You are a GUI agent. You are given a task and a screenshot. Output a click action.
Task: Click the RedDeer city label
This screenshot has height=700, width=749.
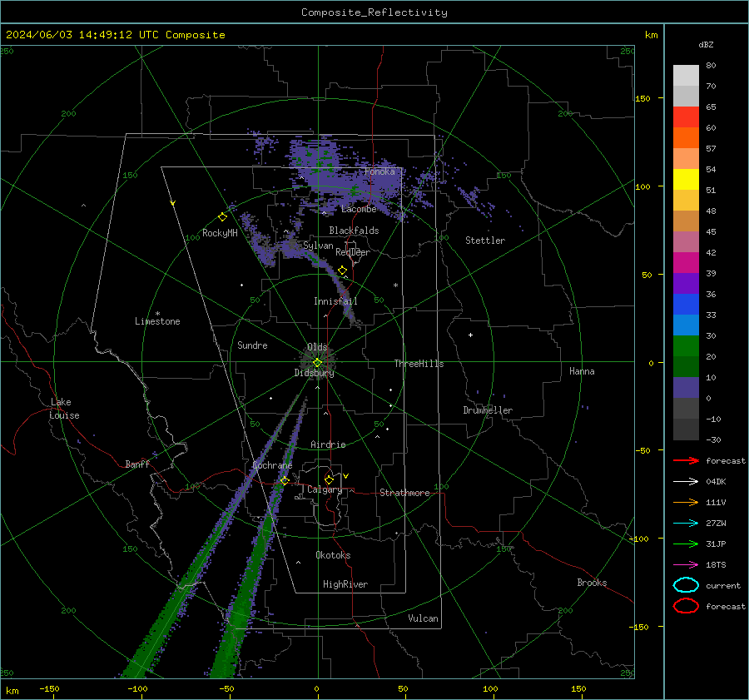point(353,252)
